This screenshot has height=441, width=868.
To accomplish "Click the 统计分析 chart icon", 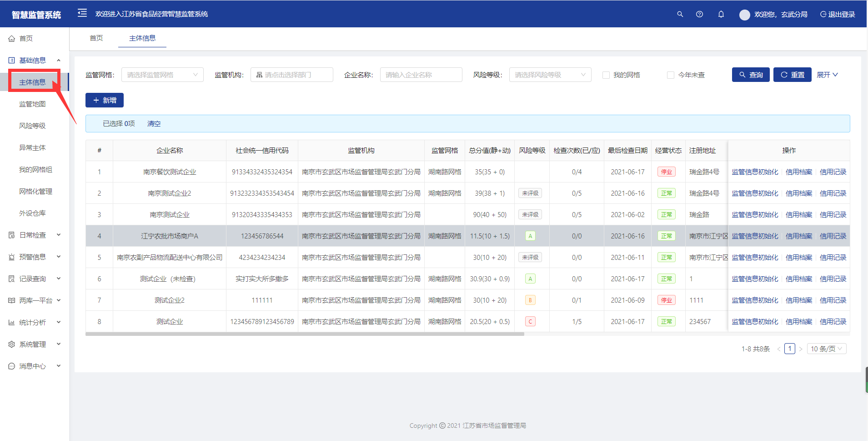I will [12, 323].
